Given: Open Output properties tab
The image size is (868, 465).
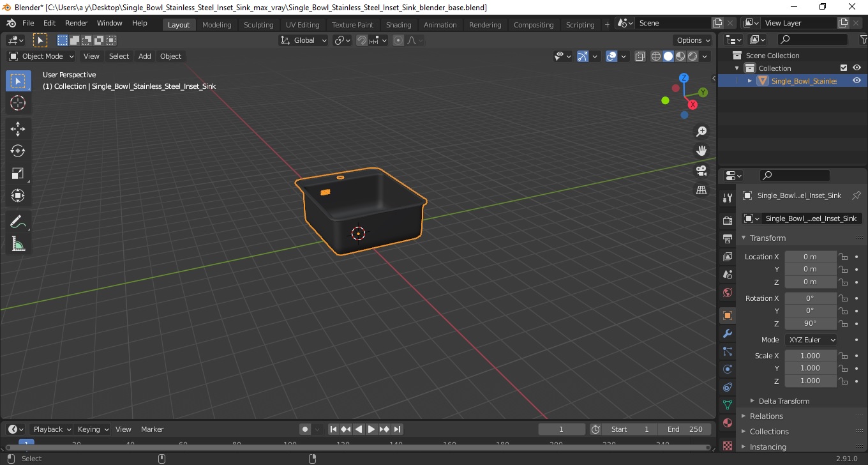Looking at the screenshot, I should 727,239.
